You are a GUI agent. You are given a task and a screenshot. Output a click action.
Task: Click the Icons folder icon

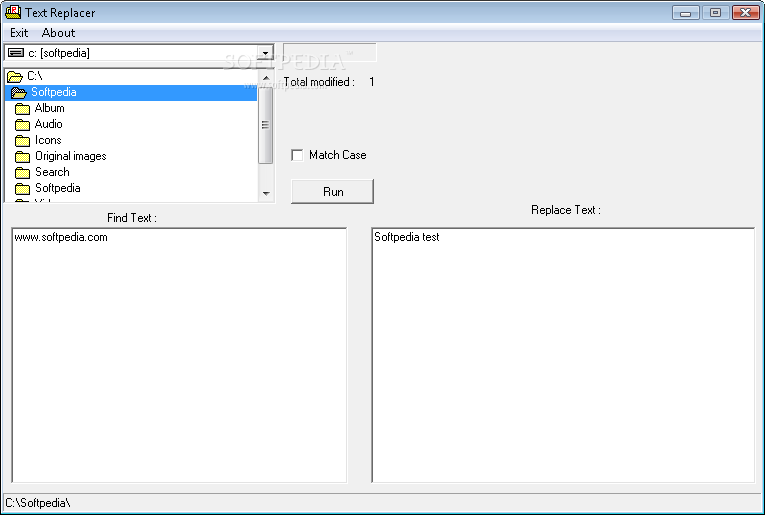coord(22,140)
